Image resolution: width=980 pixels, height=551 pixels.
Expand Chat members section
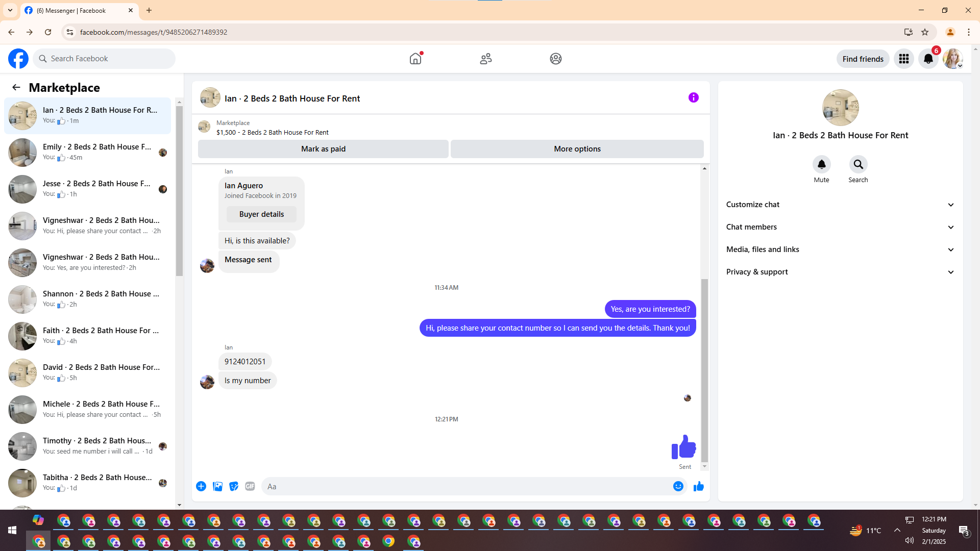pos(840,227)
